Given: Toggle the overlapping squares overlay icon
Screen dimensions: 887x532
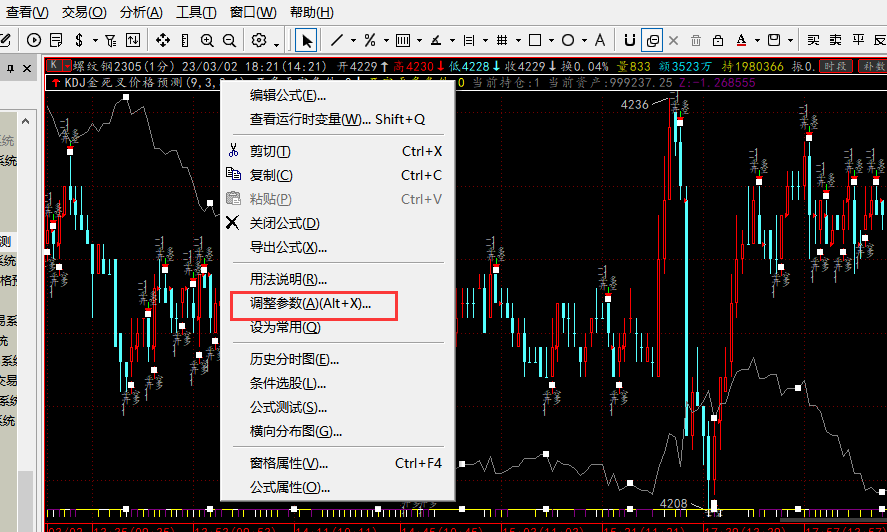Looking at the screenshot, I should coord(652,41).
